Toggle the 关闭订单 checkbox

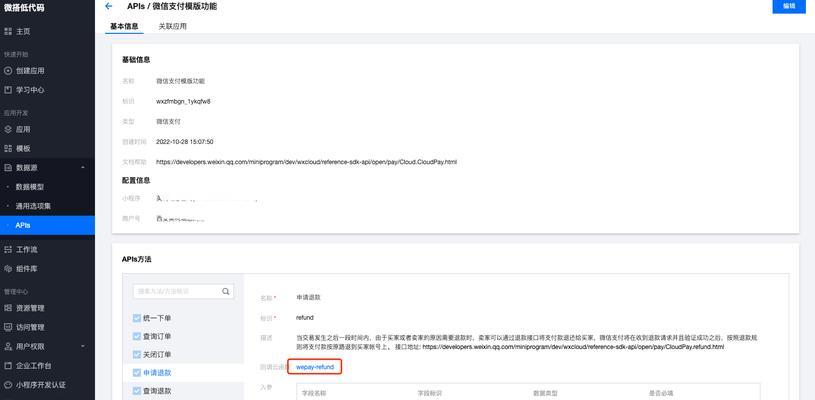tap(137, 354)
